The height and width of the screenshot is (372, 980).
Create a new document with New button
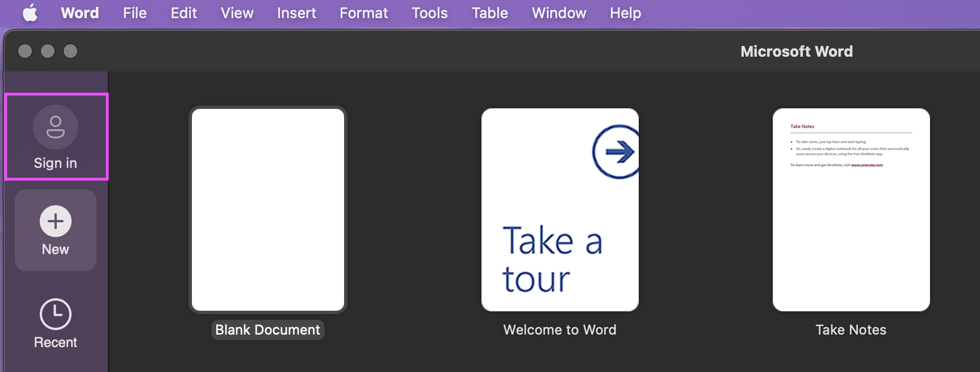[55, 230]
